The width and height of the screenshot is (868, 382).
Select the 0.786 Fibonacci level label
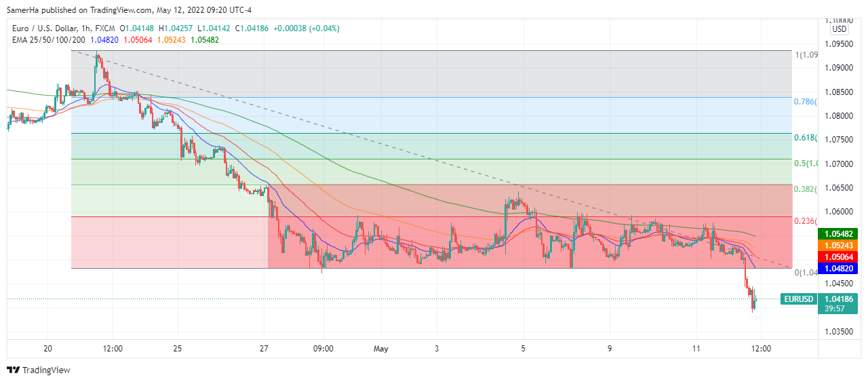point(805,102)
